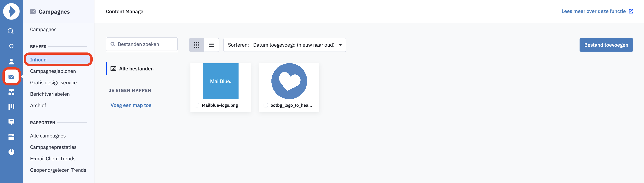Open E-mail Client Trends
This screenshot has height=183, width=644.
click(53, 158)
